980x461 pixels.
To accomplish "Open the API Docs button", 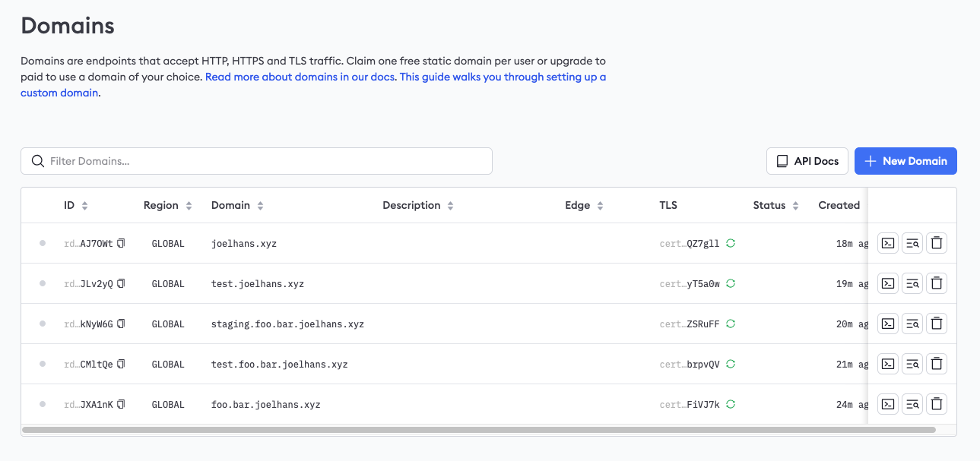I will (807, 161).
